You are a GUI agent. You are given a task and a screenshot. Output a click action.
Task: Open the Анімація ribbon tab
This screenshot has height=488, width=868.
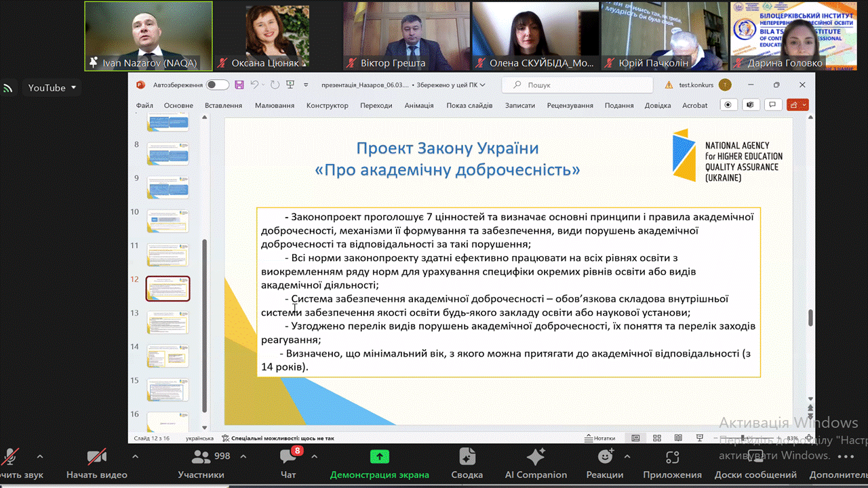pyautogui.click(x=419, y=106)
